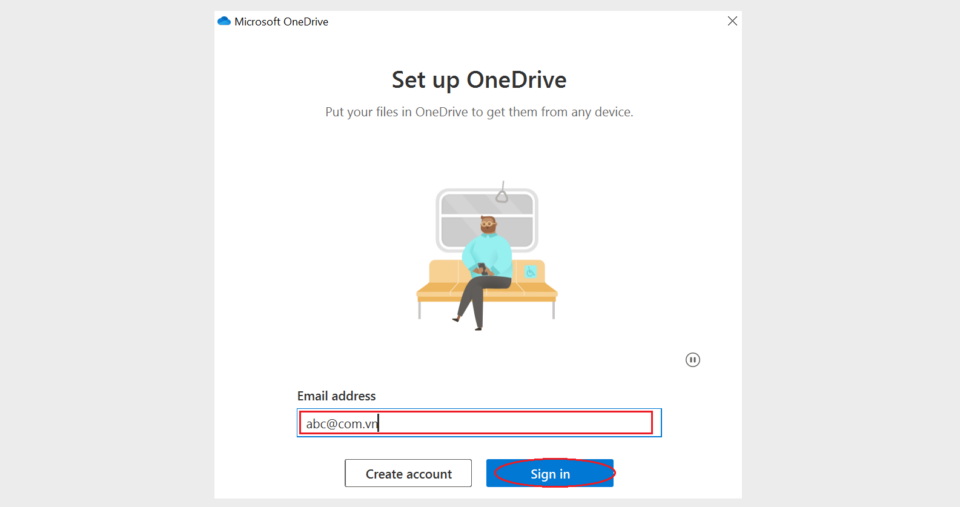Click the seated man's teal shirt
960x507 pixels.
(x=487, y=255)
